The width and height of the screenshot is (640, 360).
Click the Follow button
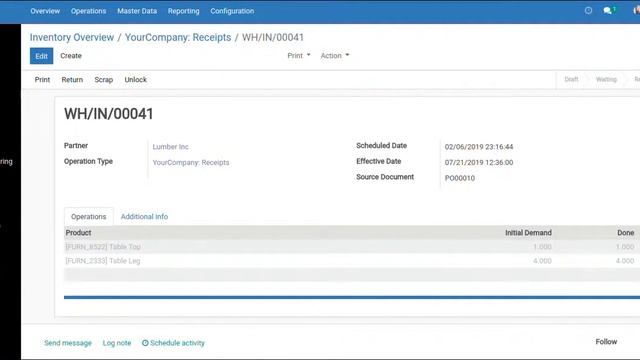pos(606,342)
